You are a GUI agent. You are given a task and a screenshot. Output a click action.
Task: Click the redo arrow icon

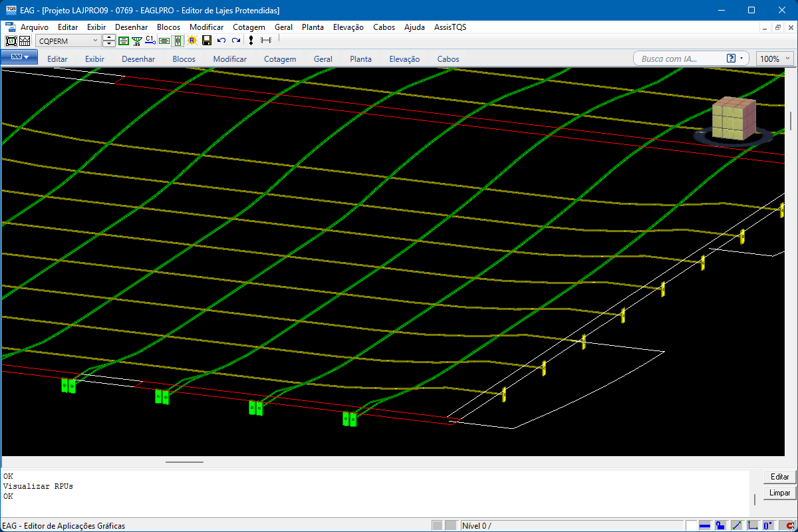point(236,41)
